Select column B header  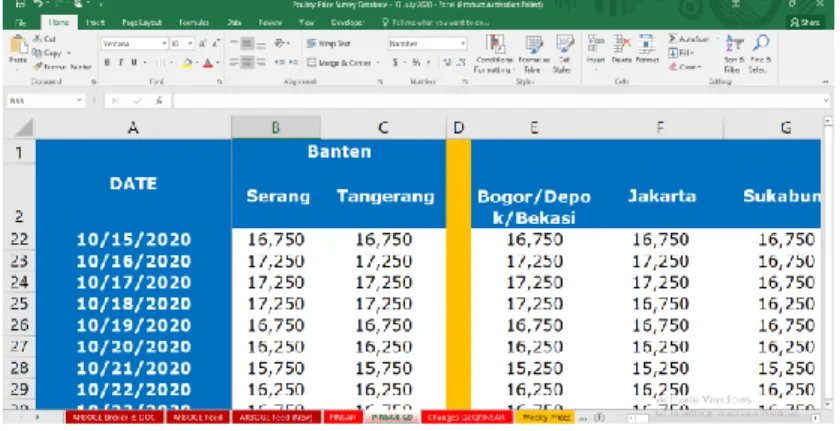[x=276, y=127]
